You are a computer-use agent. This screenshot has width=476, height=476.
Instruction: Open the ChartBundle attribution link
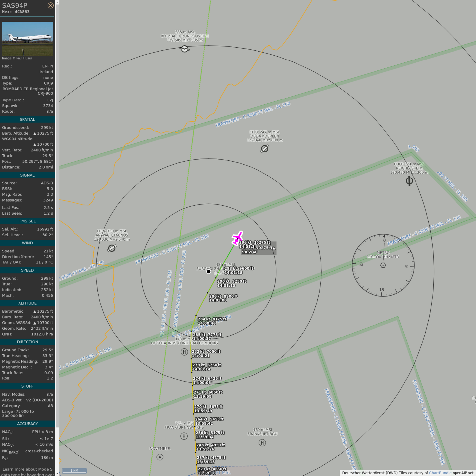pos(440,473)
